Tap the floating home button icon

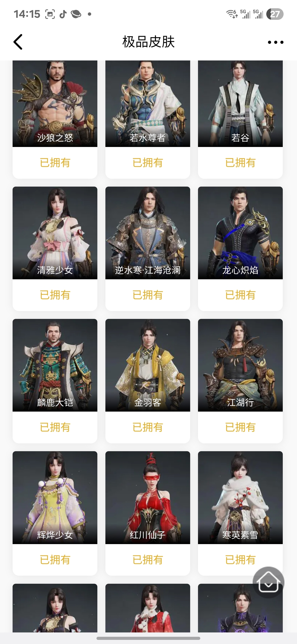(268, 582)
